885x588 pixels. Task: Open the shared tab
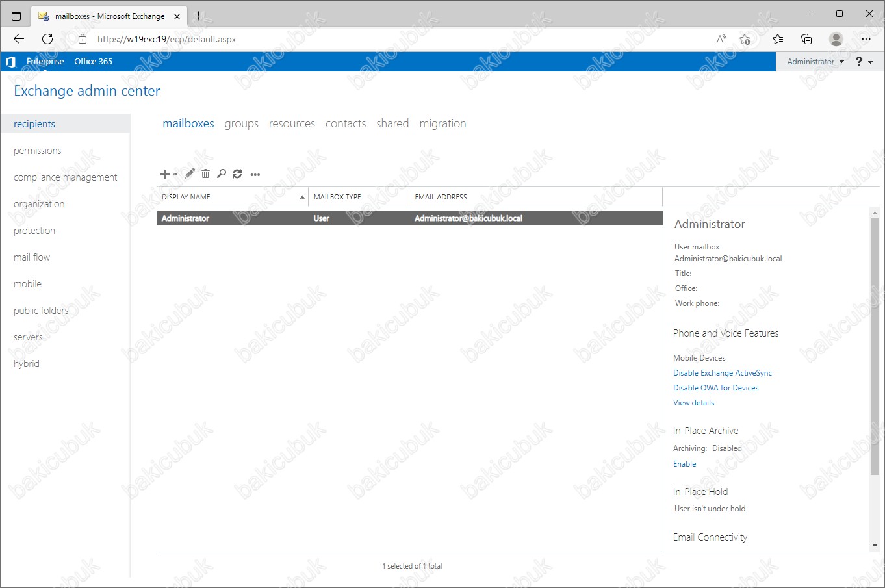pos(392,123)
